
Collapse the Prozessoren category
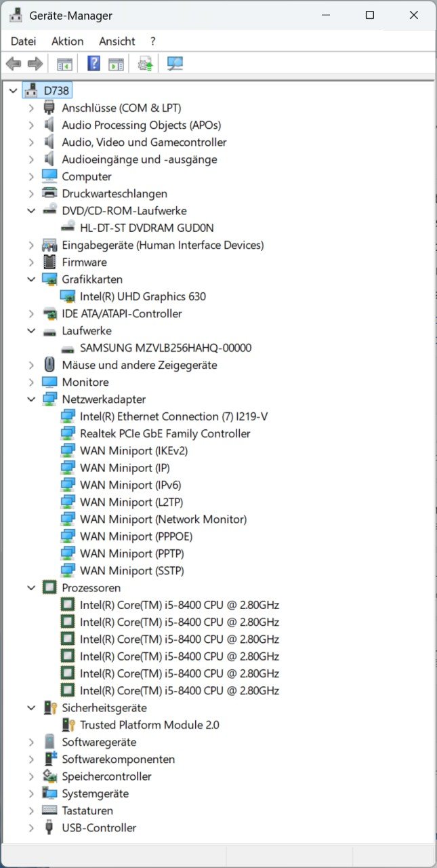pos(31,588)
